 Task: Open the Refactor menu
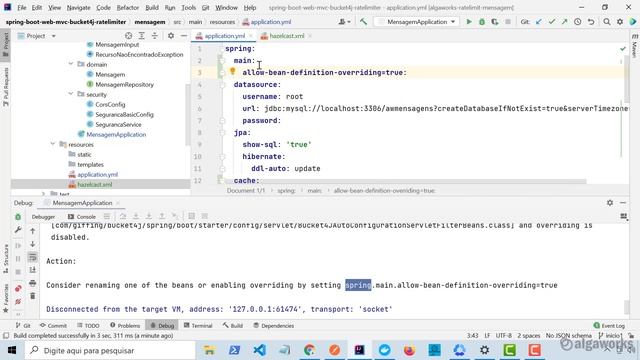coord(128,7)
